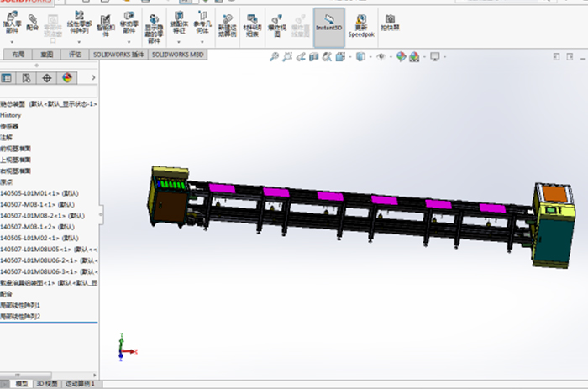Image resolution: width=588 pixels, height=389 pixels.
Task: Open the DisplayManager color wheel tab
Action: (x=66, y=77)
